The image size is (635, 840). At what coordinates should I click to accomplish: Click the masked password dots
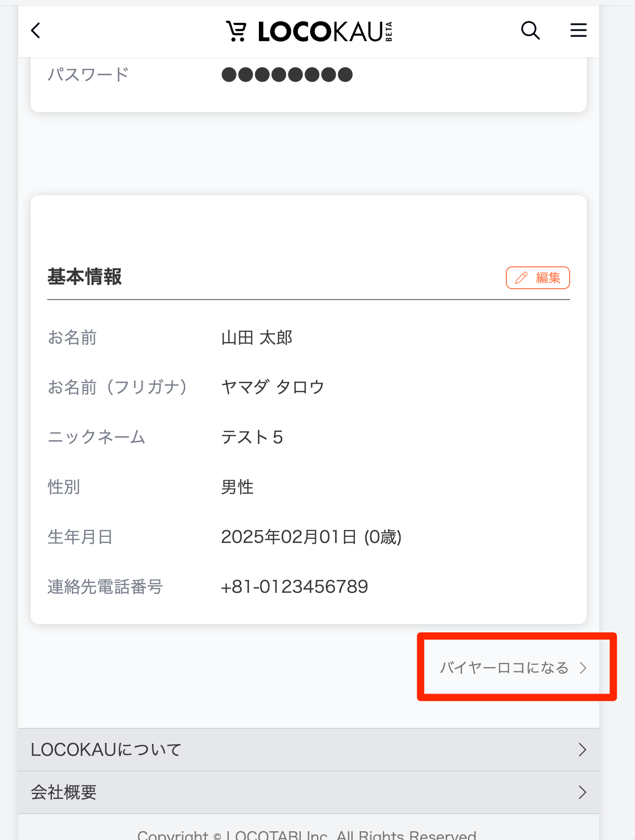287,75
